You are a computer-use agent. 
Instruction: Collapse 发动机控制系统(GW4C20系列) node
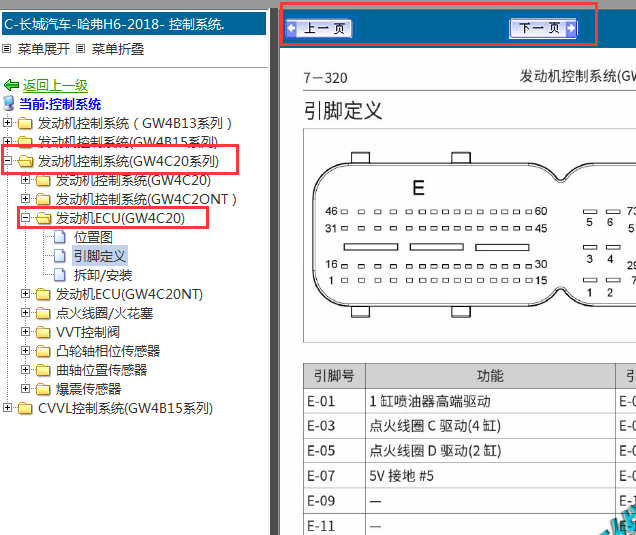click(x=7, y=161)
